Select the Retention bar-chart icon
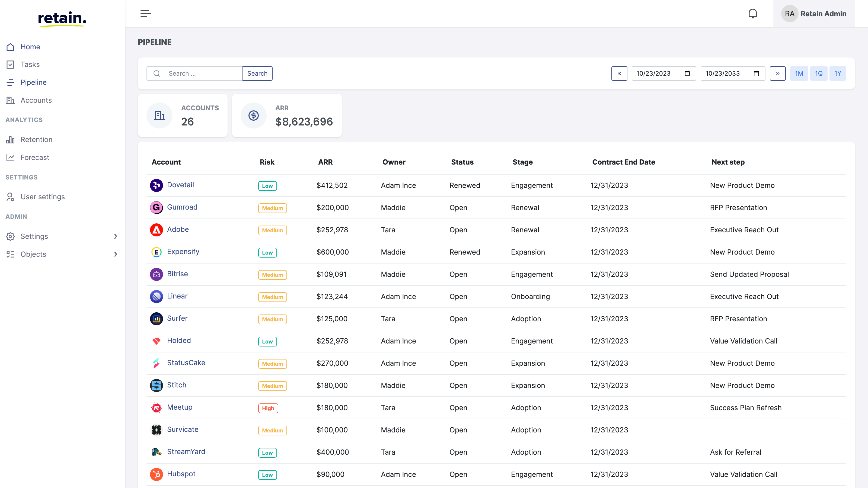 (10, 139)
